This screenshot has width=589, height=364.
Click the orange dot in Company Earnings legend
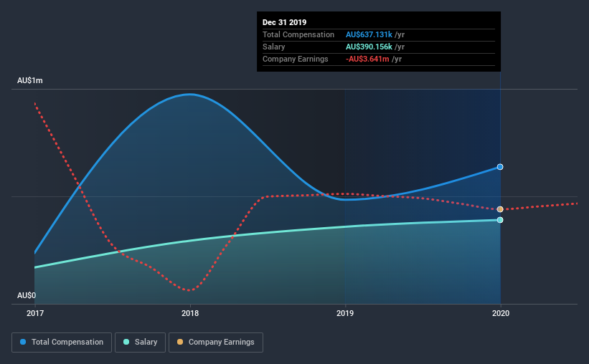pos(180,342)
